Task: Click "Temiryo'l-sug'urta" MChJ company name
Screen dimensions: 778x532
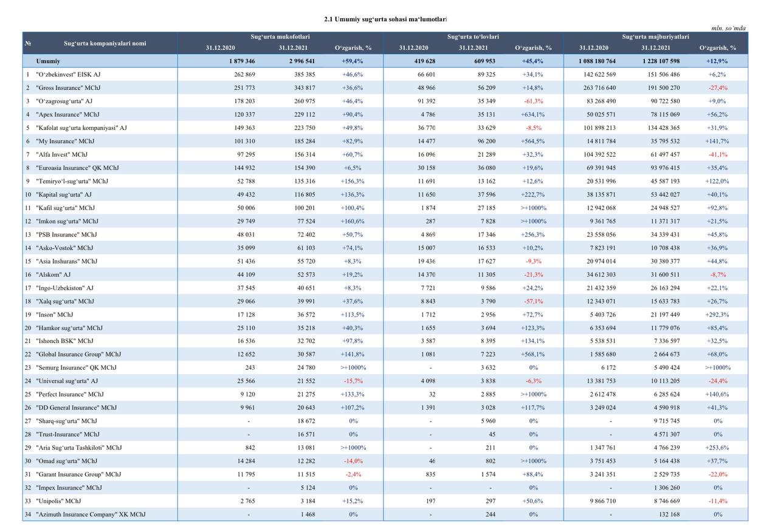Action: [x=72, y=182]
